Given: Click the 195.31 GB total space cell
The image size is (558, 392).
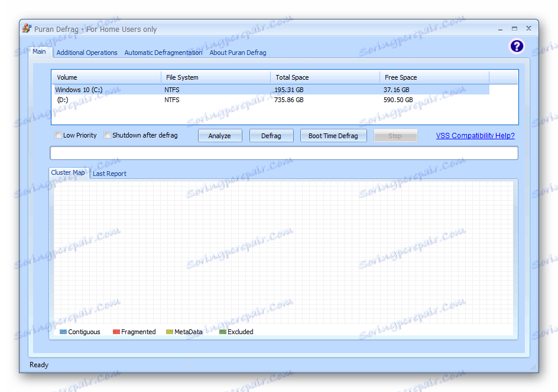Looking at the screenshot, I should 288,90.
